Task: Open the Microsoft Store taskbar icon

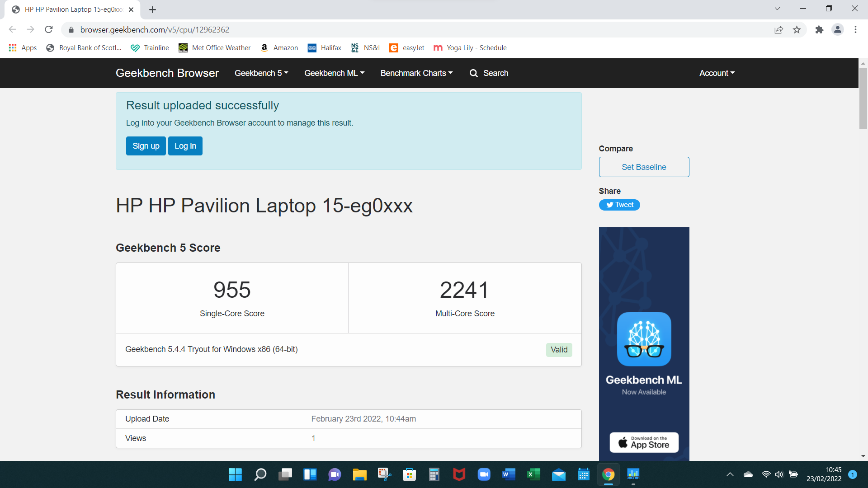Action: tap(410, 474)
